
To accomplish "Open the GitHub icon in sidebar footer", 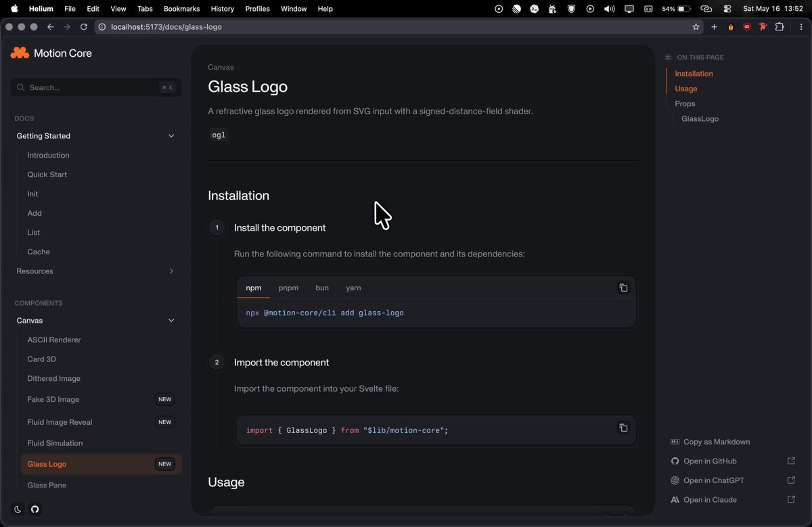I will coord(35,509).
